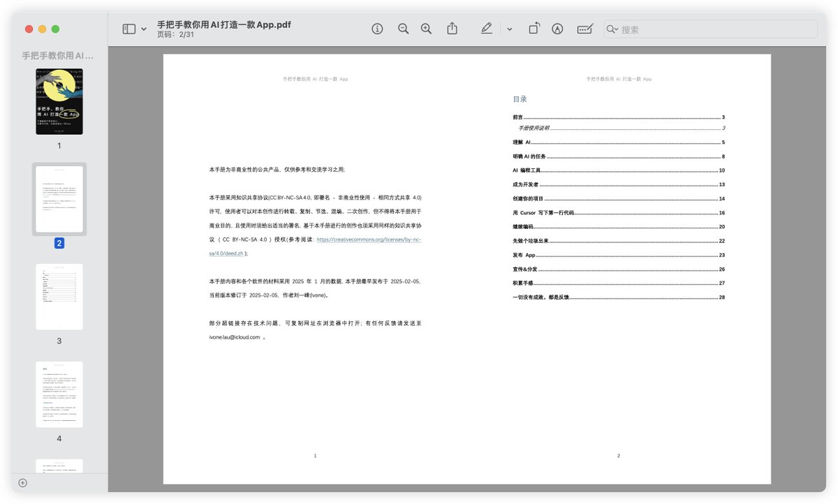Select page 4 thumbnail
Screen dimensions: 838x504
[59, 394]
